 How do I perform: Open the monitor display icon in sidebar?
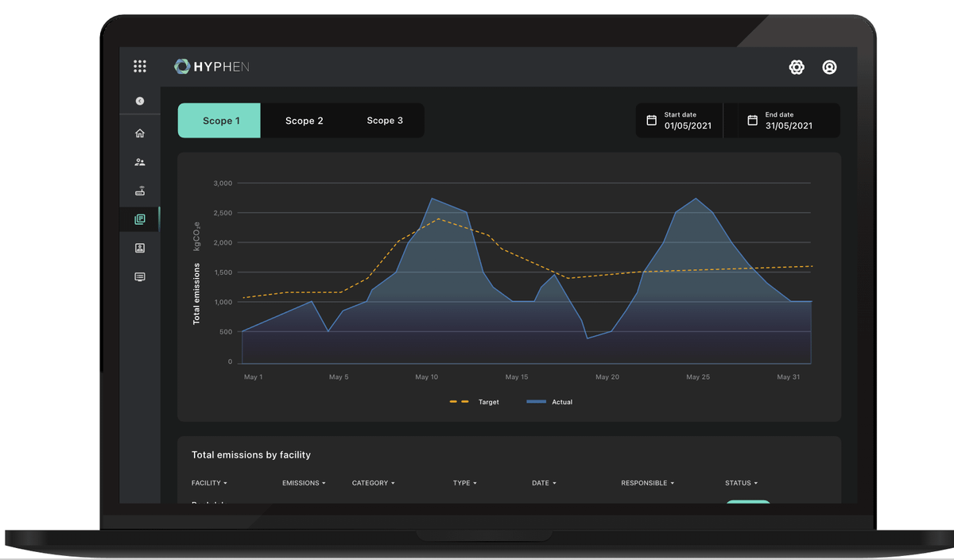coord(140,277)
